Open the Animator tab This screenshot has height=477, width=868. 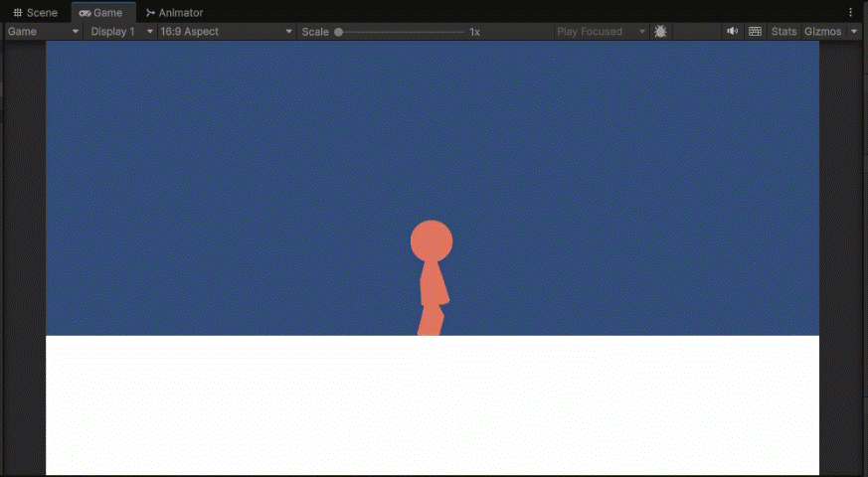click(174, 13)
